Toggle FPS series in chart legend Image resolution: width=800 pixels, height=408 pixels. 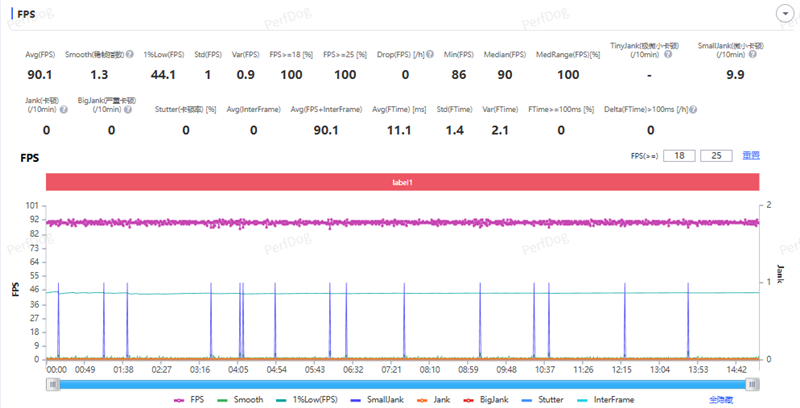191,399
